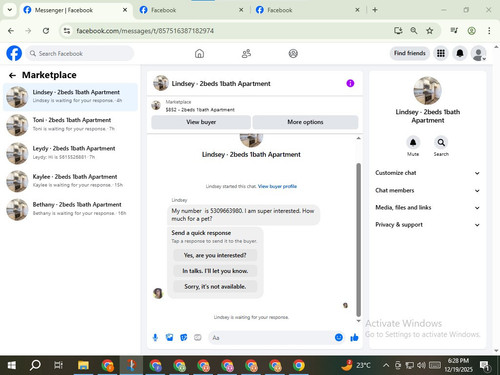Attach a photo with the image icon
The height and width of the screenshot is (375, 500).
click(x=169, y=338)
